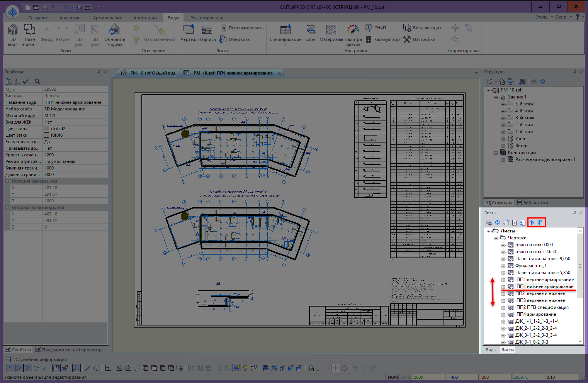
Task: Click the Перенумеровать button
Action: pos(241,28)
